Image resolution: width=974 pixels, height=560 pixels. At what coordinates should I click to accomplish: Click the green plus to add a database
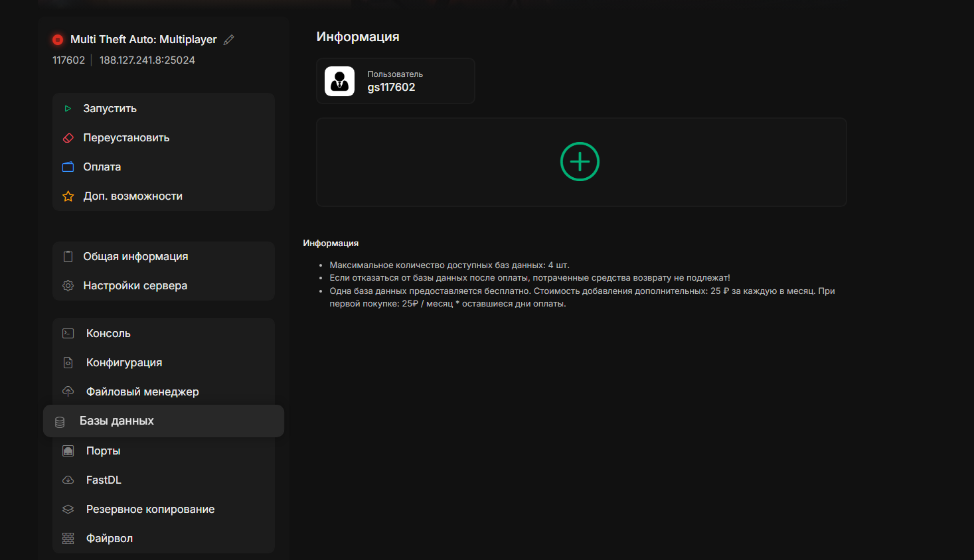point(580,161)
